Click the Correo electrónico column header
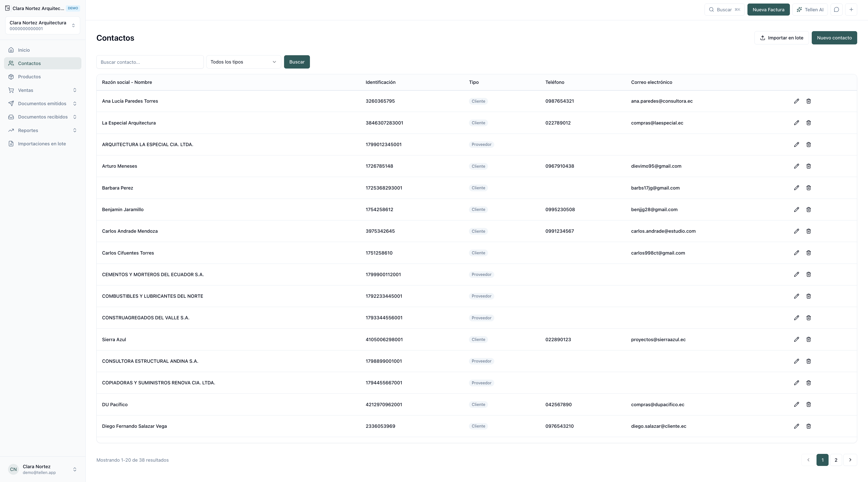The image size is (868, 482). [x=651, y=82]
